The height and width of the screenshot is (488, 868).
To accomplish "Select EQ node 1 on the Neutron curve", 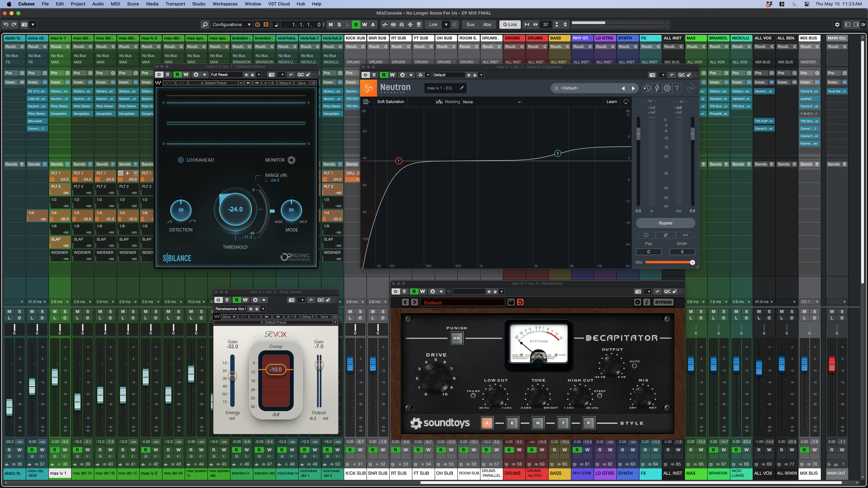I will pyautogui.click(x=398, y=161).
